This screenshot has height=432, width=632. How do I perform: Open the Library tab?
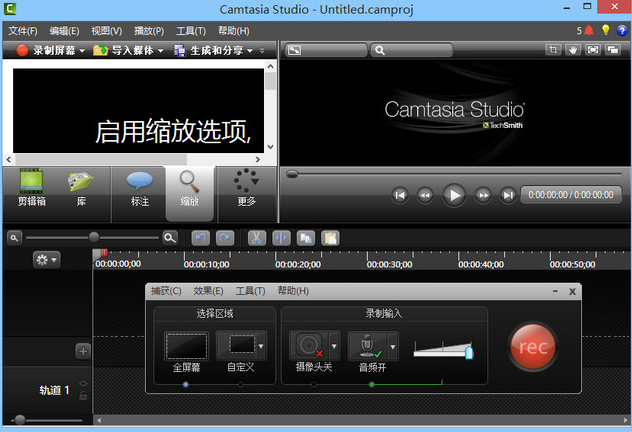pos(81,188)
